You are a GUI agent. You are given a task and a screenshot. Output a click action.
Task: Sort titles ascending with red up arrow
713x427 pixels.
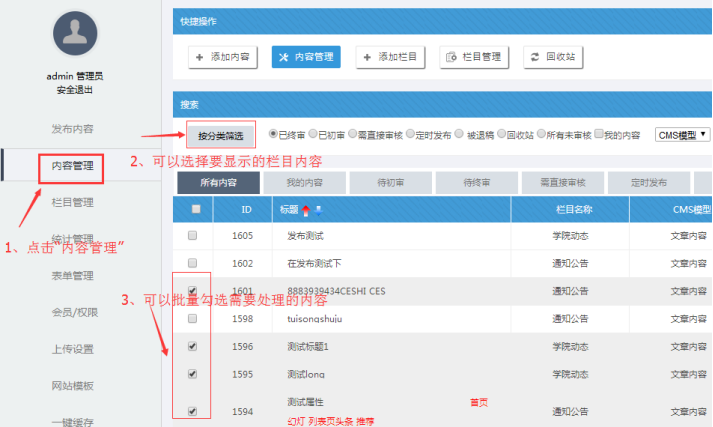(x=306, y=210)
